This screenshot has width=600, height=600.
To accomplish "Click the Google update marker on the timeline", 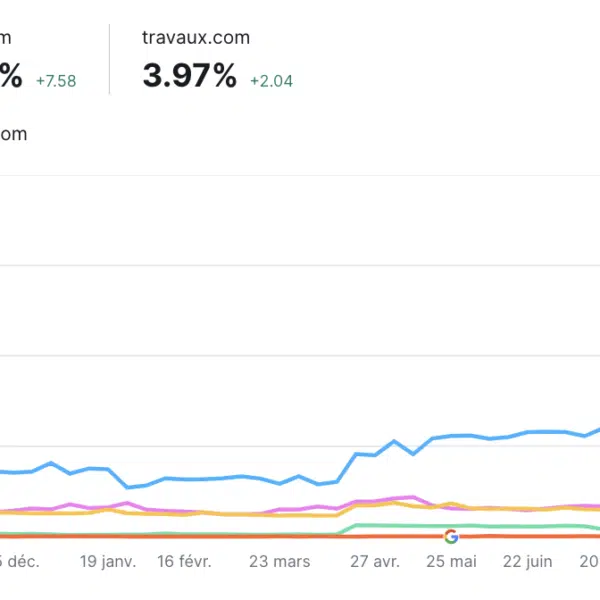I will [451, 537].
